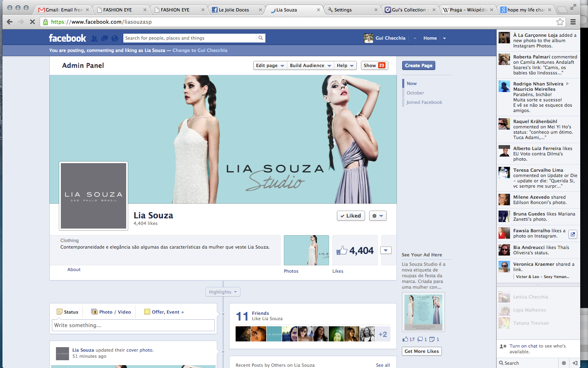Switch to Gui's Collection tab

click(x=410, y=9)
